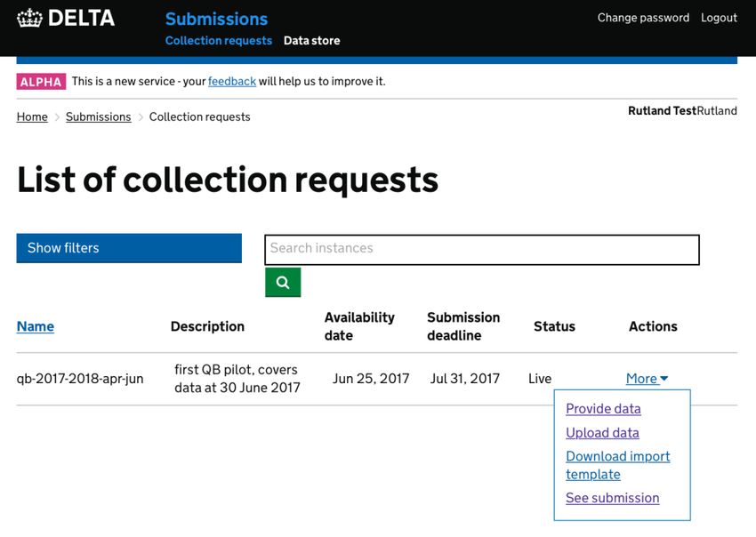
Task: Open the feedback link in banner
Action: coord(232,82)
